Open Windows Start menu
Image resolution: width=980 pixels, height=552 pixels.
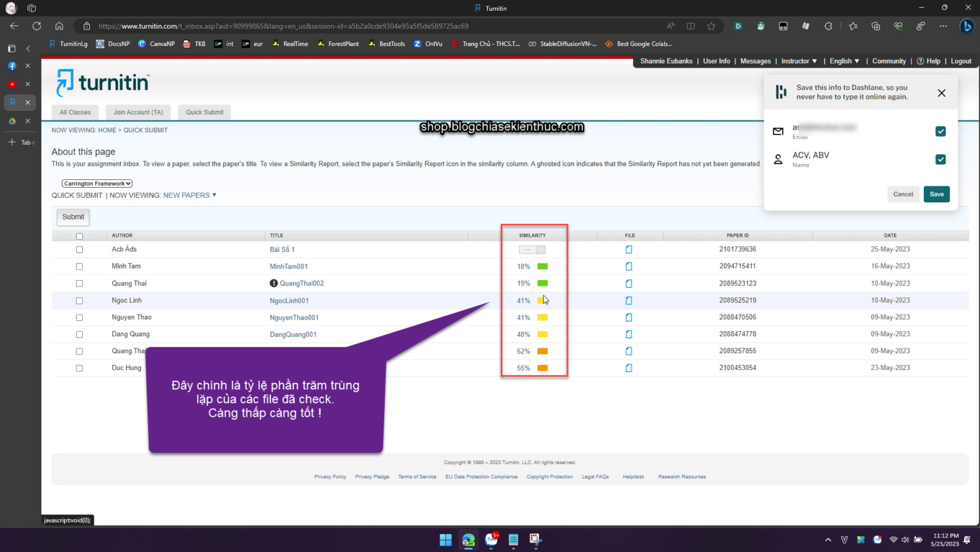click(446, 540)
